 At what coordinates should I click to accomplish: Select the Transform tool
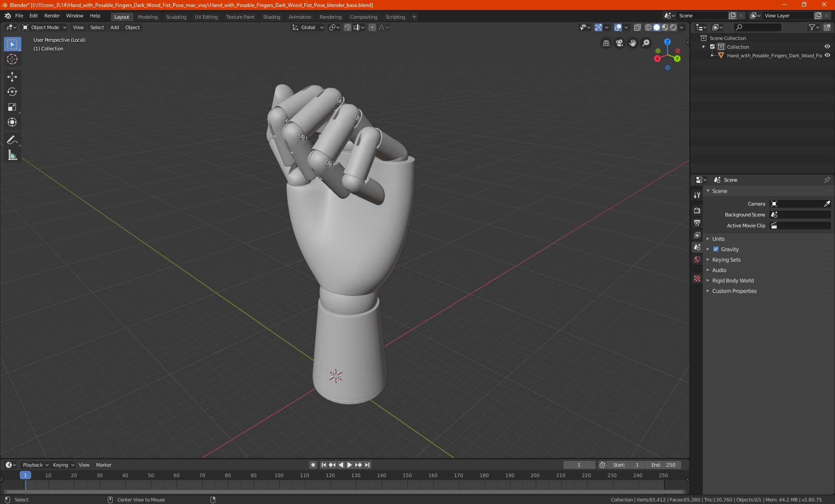pos(12,122)
